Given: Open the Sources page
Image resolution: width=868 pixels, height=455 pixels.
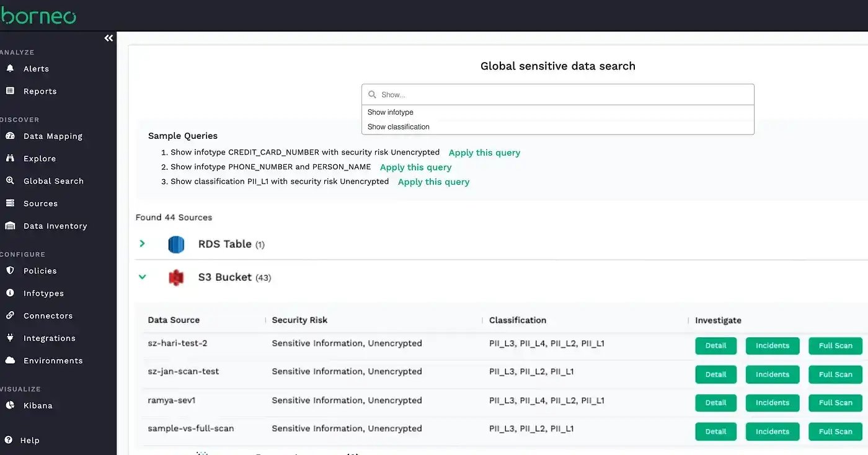Looking at the screenshot, I should (x=40, y=203).
